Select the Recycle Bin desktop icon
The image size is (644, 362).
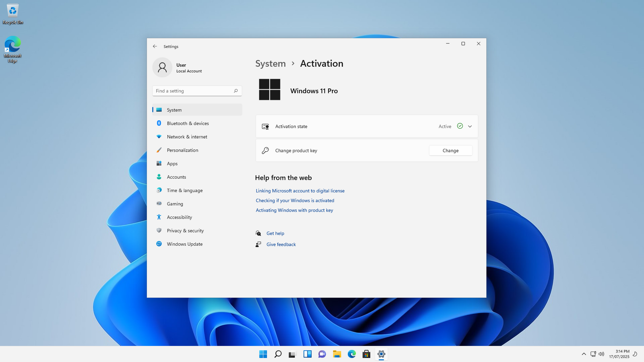[x=13, y=14]
